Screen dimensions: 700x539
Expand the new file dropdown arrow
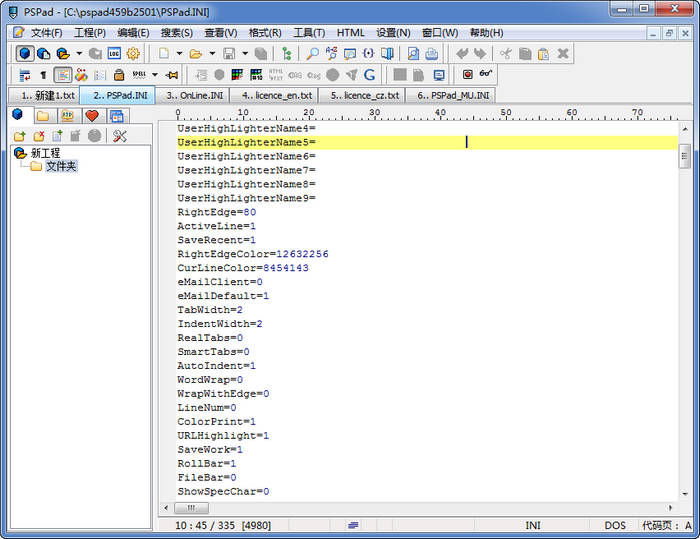click(179, 54)
